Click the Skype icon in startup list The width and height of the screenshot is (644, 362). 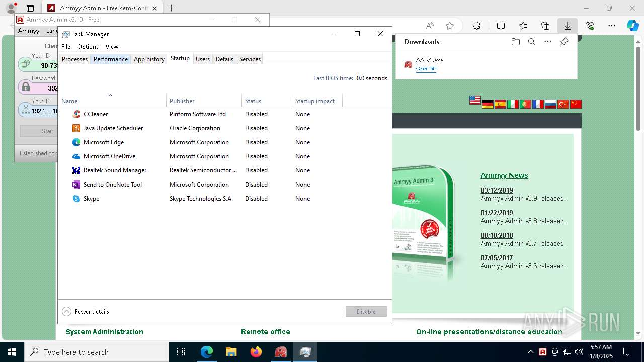point(76,199)
